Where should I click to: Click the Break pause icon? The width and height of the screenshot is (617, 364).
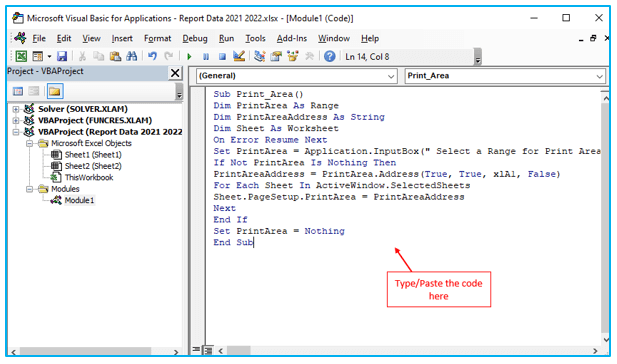pyautogui.click(x=206, y=57)
